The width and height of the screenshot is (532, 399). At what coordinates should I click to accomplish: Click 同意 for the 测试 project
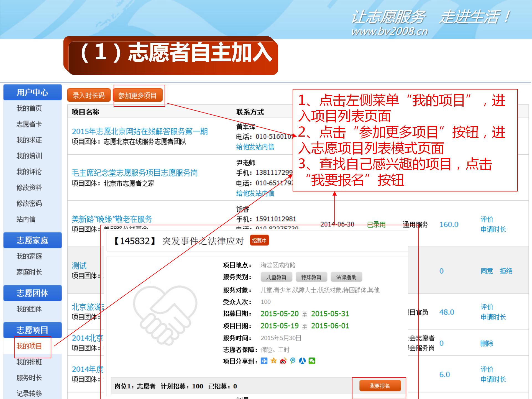(x=487, y=271)
